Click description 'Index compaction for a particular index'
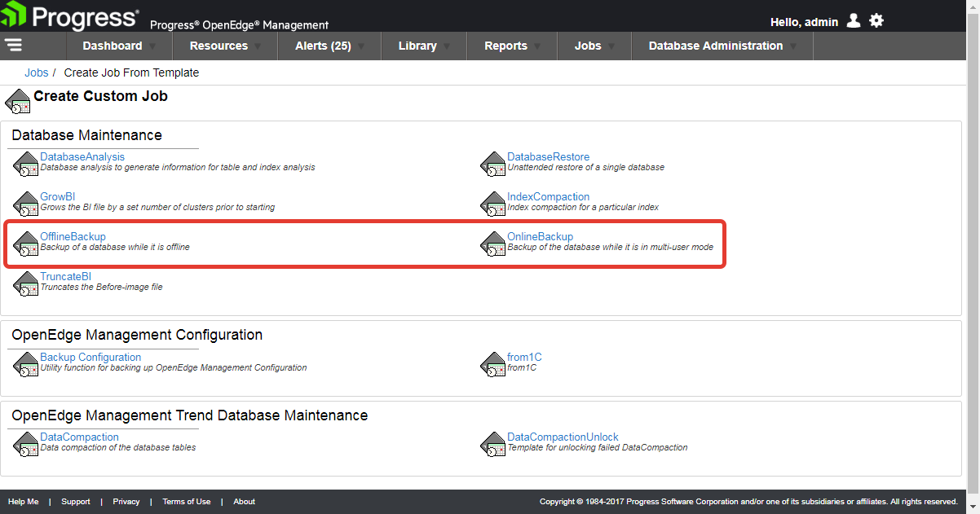 [583, 207]
